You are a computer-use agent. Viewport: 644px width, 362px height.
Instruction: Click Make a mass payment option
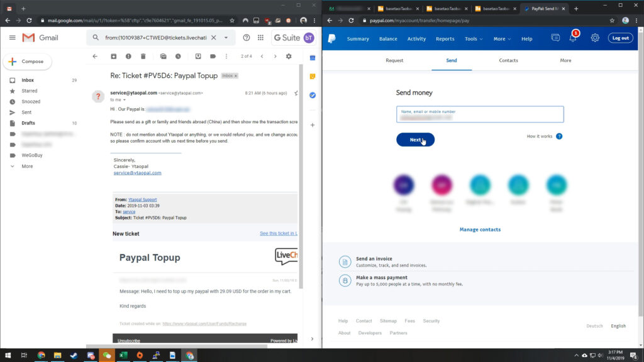382,277
